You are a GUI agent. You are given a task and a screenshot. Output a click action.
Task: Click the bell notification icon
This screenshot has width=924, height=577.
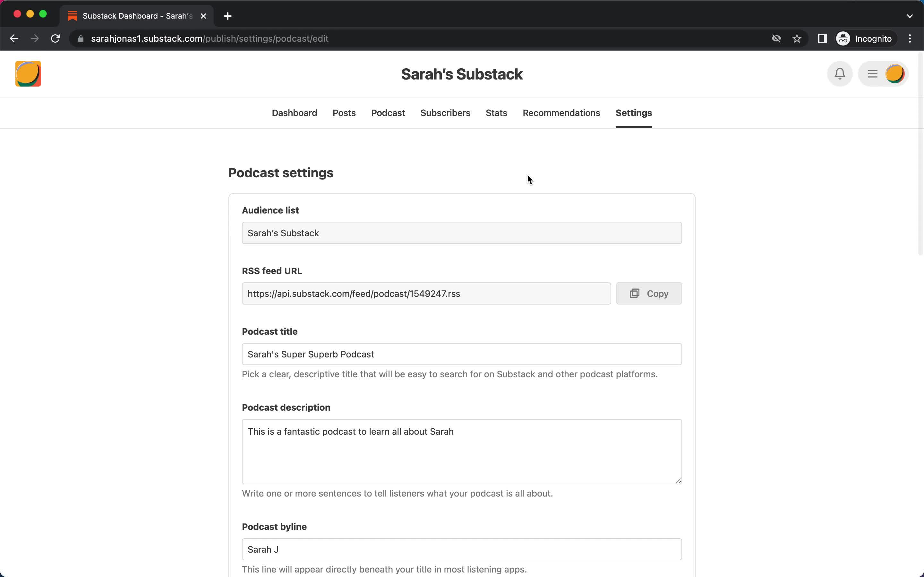click(x=840, y=74)
